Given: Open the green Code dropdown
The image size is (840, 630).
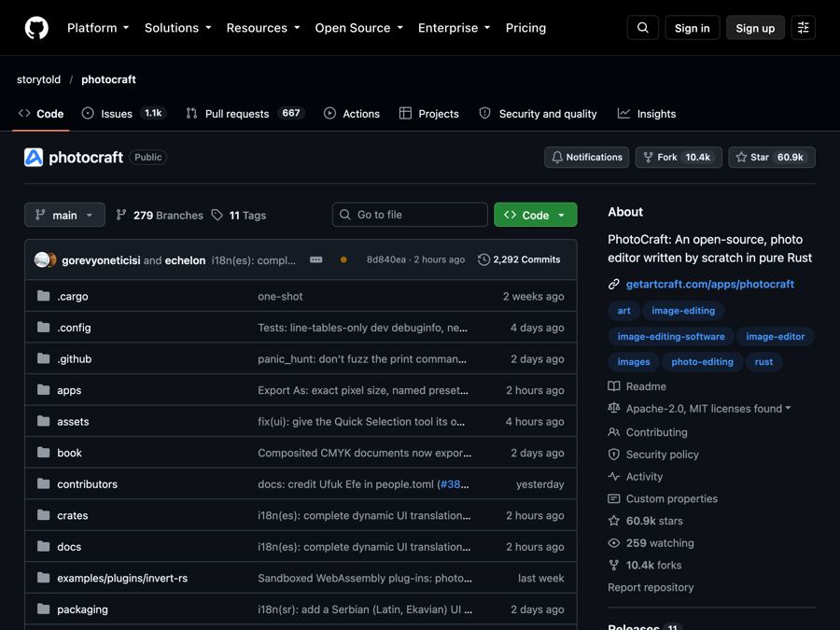Looking at the screenshot, I should point(536,215).
